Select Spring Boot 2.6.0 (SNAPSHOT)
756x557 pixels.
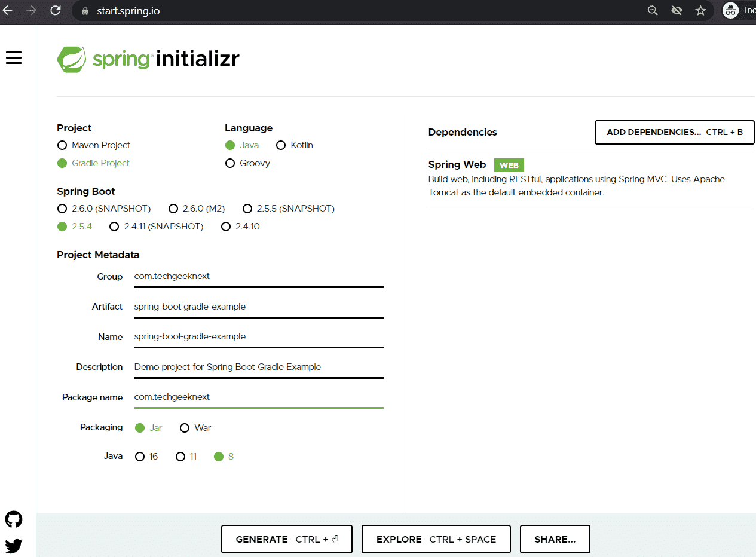(x=104, y=209)
